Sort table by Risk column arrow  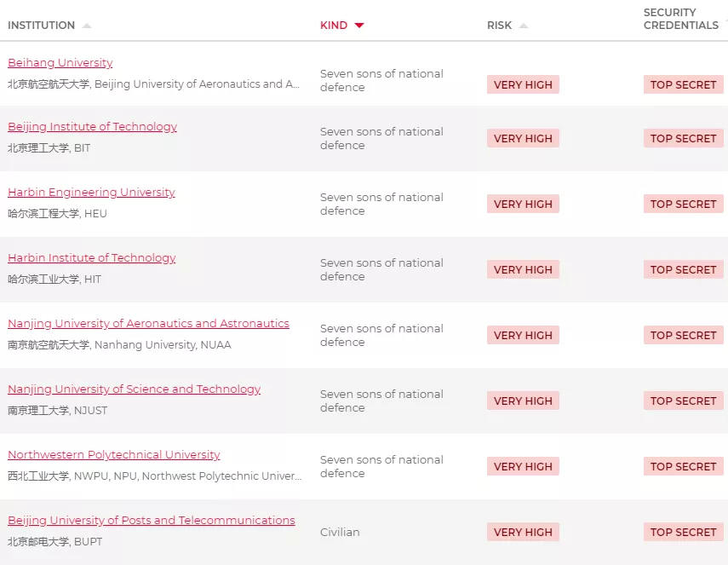click(524, 26)
